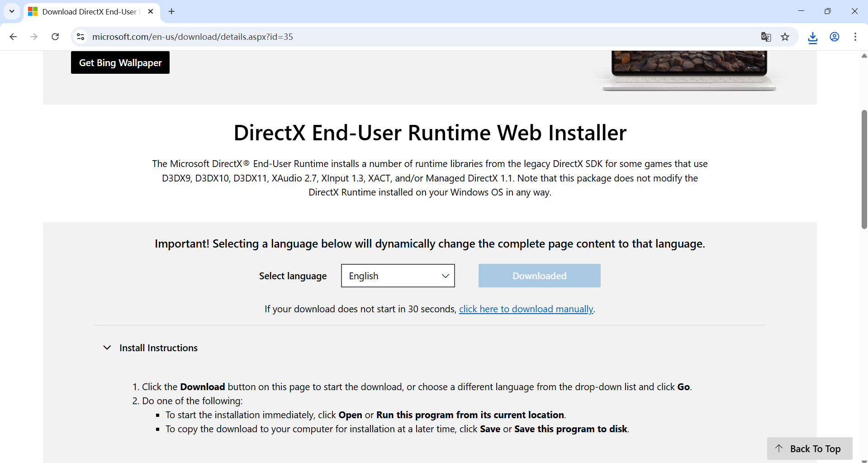Open the translate page icon
This screenshot has width=868, height=463.
(766, 37)
